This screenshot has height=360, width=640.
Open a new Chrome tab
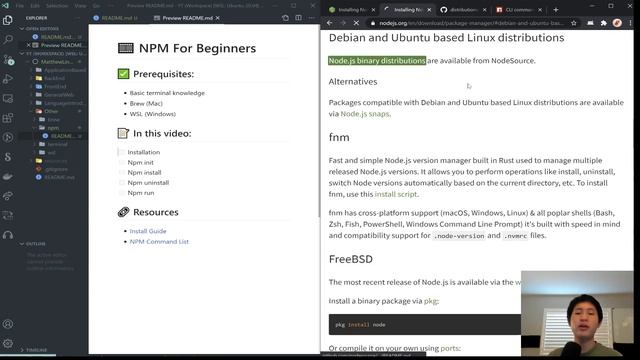pyautogui.click(x=556, y=9)
